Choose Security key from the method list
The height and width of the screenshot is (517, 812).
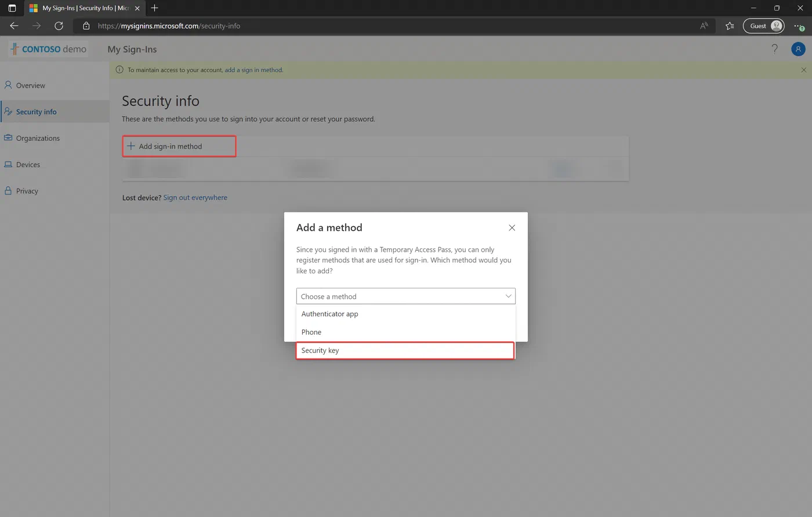(x=405, y=350)
